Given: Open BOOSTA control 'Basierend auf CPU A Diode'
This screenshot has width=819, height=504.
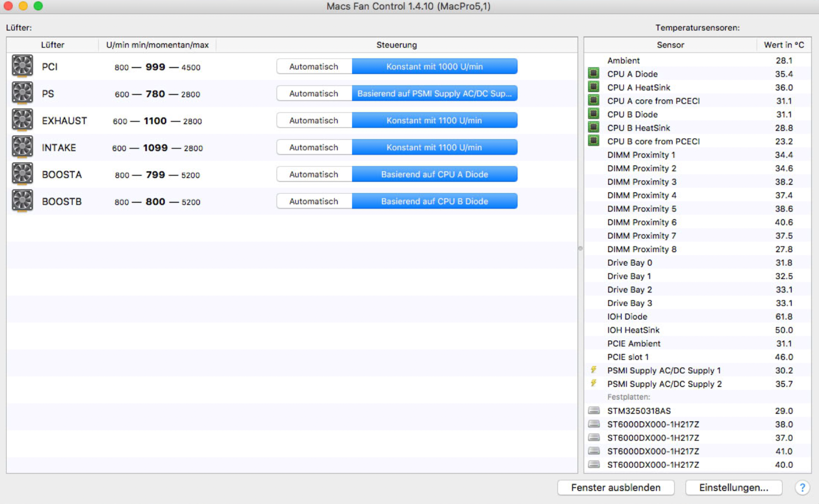Looking at the screenshot, I should click(435, 174).
